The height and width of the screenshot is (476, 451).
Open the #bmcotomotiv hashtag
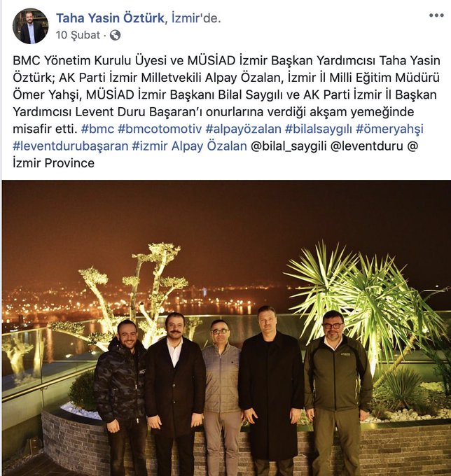[x=160, y=129]
